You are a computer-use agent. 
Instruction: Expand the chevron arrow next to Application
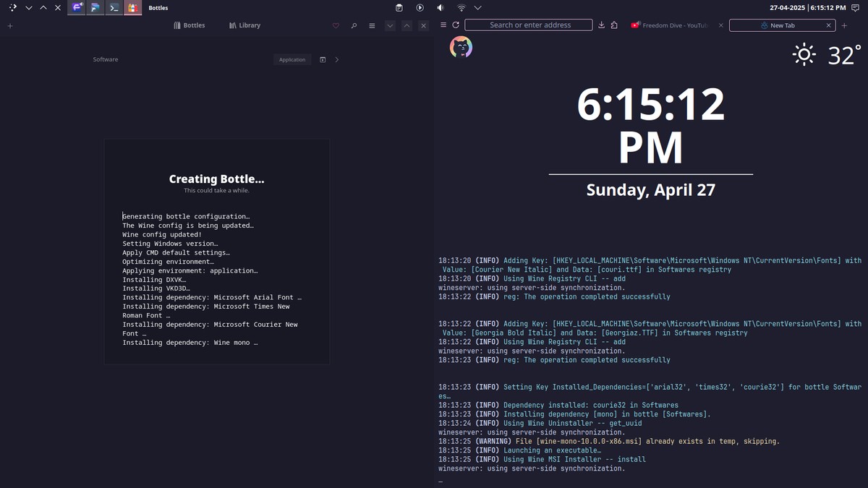point(337,59)
